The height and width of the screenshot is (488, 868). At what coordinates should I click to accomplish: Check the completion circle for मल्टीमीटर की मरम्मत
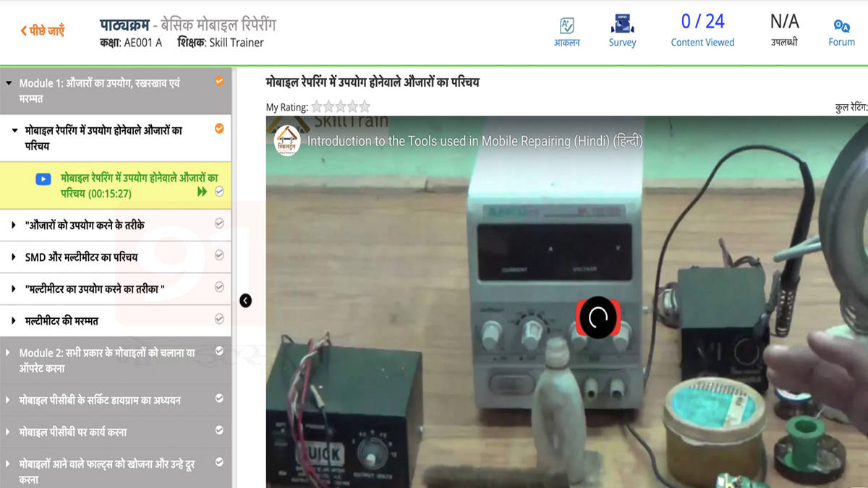tap(219, 320)
